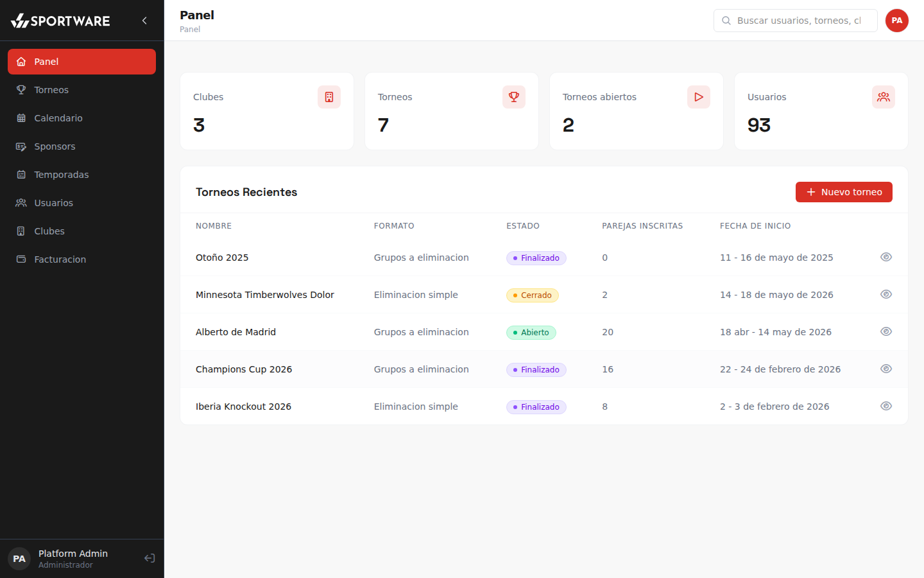Open the Torneos abiertos stat card
The height and width of the screenshot is (578, 924).
637,111
